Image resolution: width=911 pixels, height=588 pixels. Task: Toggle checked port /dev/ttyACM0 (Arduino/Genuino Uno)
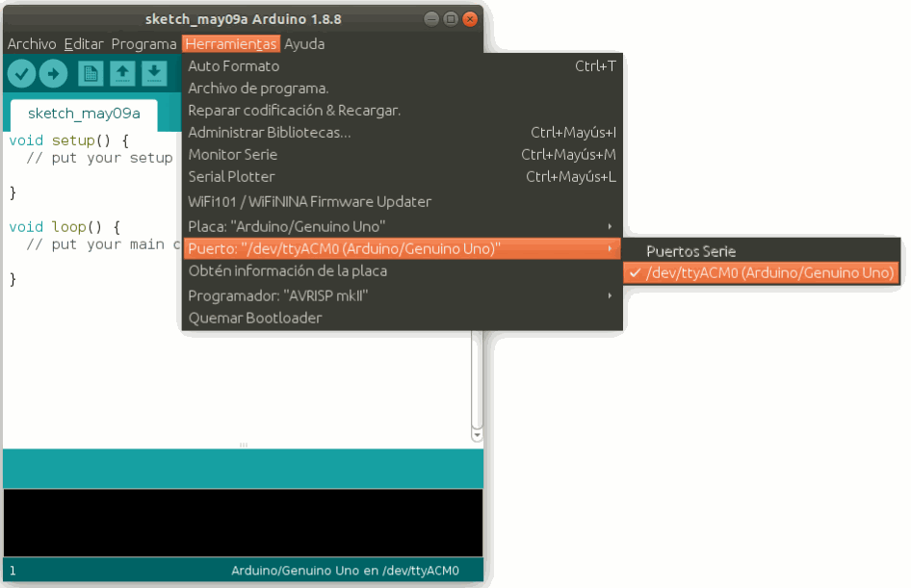[x=761, y=272]
